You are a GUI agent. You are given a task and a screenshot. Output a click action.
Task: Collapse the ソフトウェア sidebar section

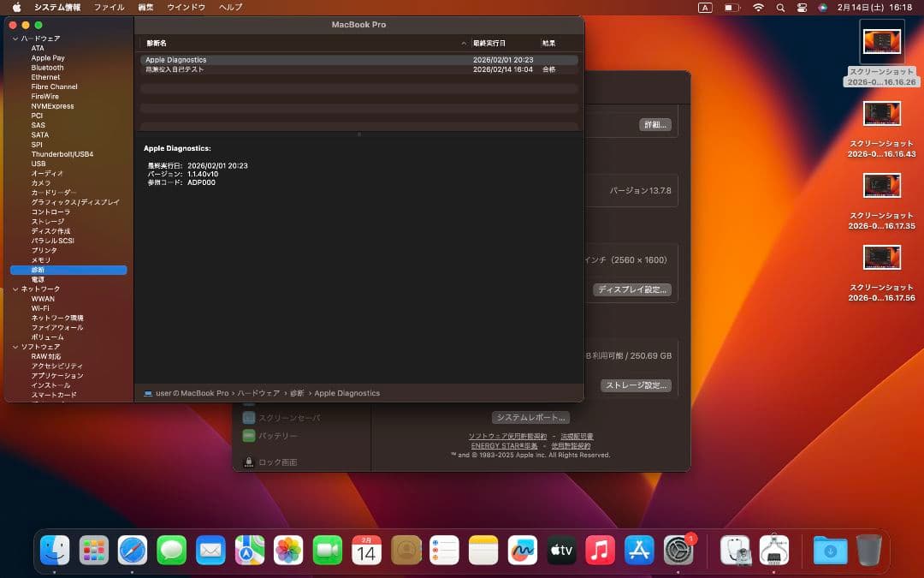14,346
